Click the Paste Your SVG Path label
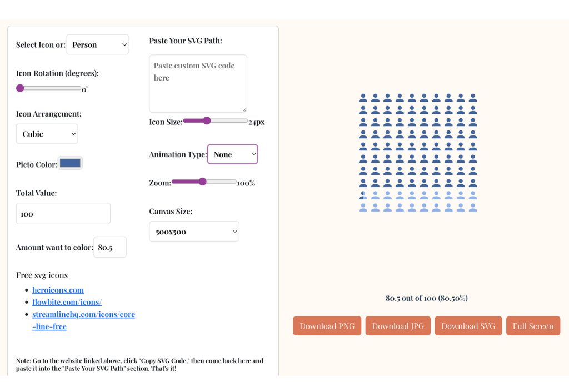 point(186,41)
